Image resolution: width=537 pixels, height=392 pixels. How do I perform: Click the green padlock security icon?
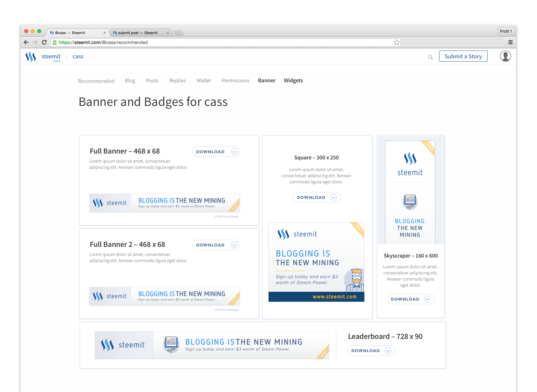point(54,42)
